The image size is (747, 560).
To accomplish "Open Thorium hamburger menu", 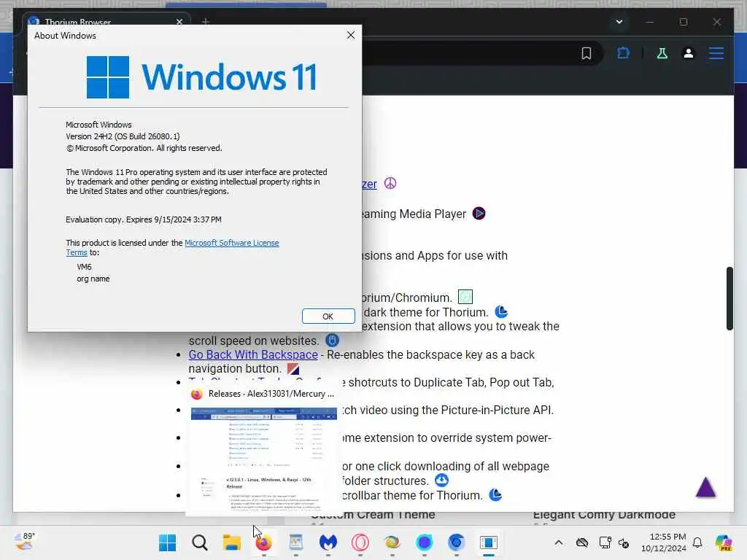I will (716, 53).
